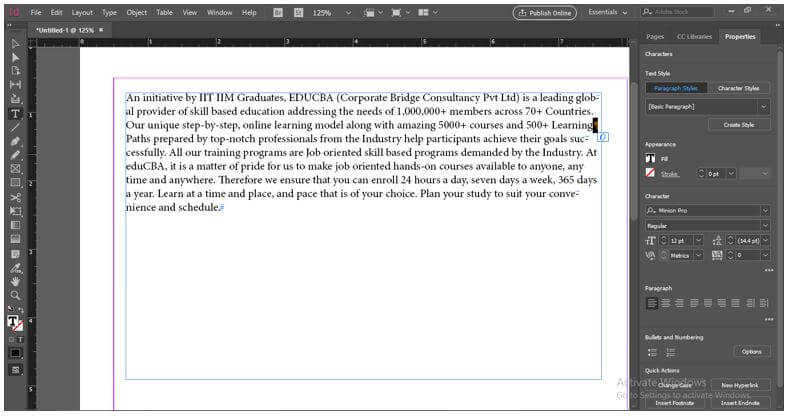The height and width of the screenshot is (420, 792).
Task: Expand the Basic Paragraph style dropdown
Action: pos(763,107)
